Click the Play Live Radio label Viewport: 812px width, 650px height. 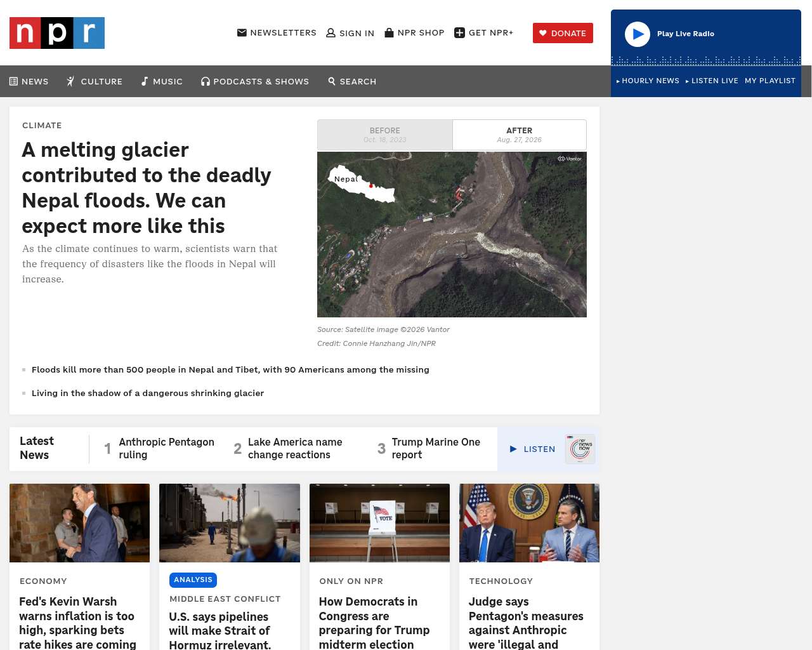click(x=686, y=34)
